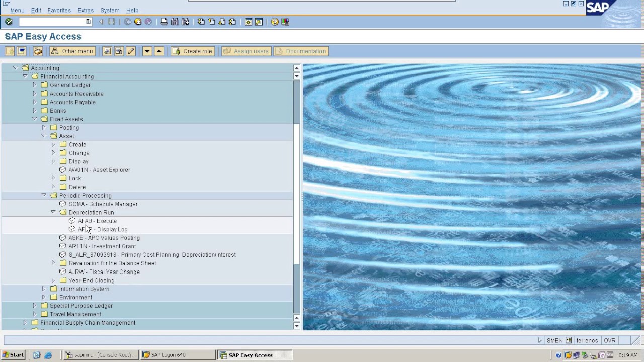Click the Create New Session icon

248,22
